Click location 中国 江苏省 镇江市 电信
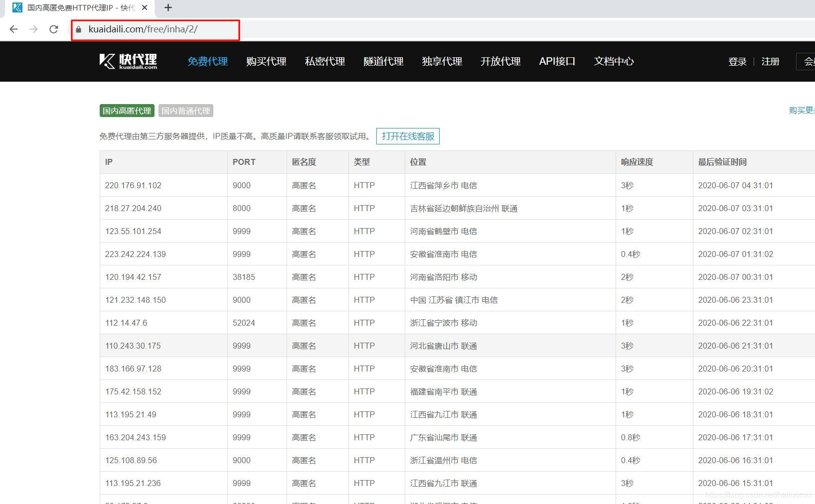Viewport: 815px width, 504px height. (x=454, y=300)
